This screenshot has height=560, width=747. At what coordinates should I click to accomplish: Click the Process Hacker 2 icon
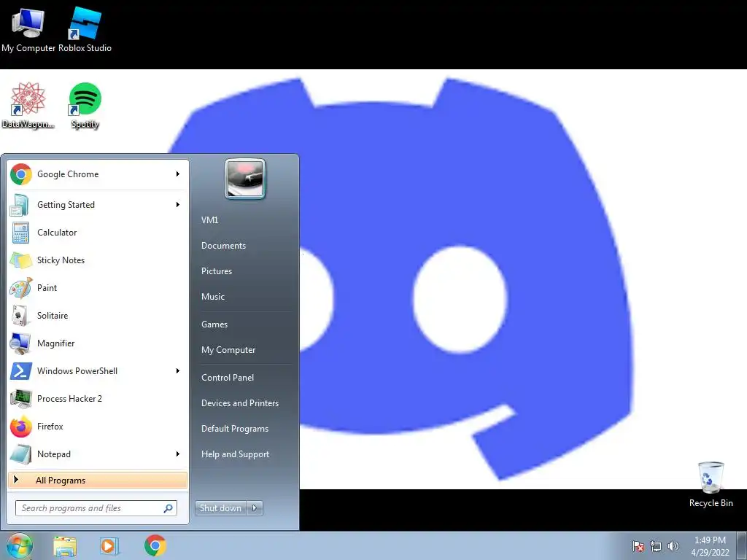(21, 399)
